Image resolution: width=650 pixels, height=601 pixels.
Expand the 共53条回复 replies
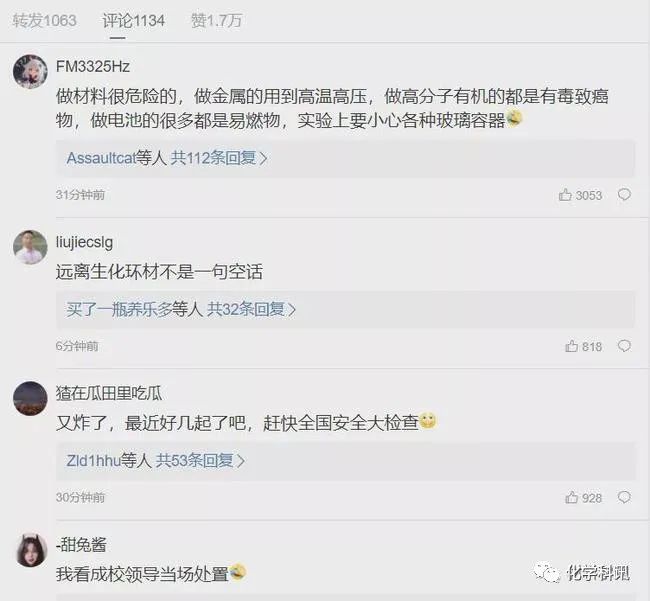(200, 460)
